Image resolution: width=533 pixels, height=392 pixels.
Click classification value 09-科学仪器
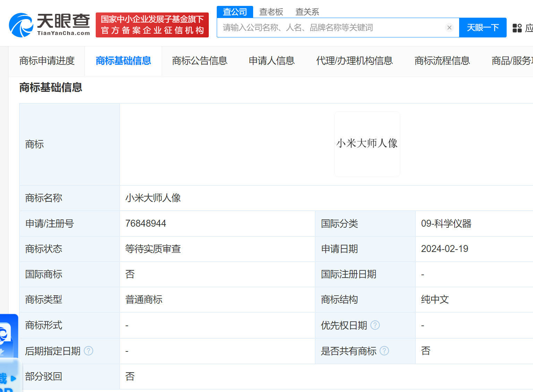pyautogui.click(x=446, y=224)
